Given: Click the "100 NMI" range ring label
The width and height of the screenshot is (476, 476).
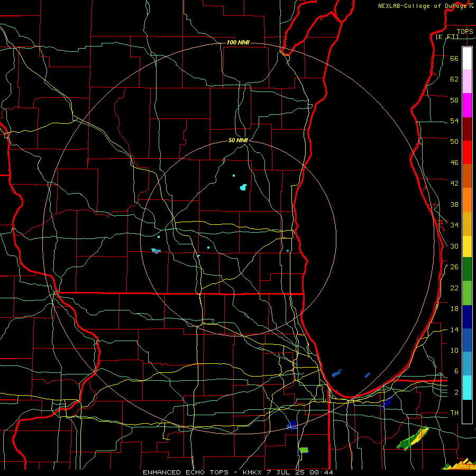Looking at the screenshot, I should (238, 42).
